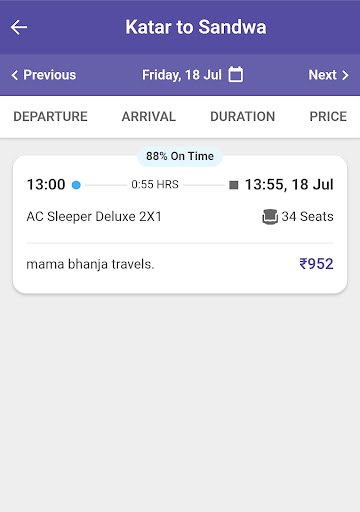
Task: Tap the grey arrival stop square
Action: pos(234,185)
